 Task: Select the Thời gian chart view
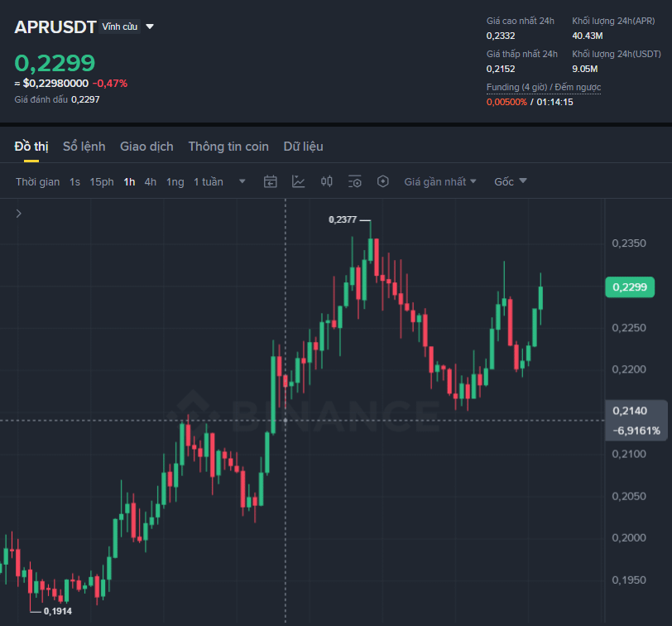point(38,182)
